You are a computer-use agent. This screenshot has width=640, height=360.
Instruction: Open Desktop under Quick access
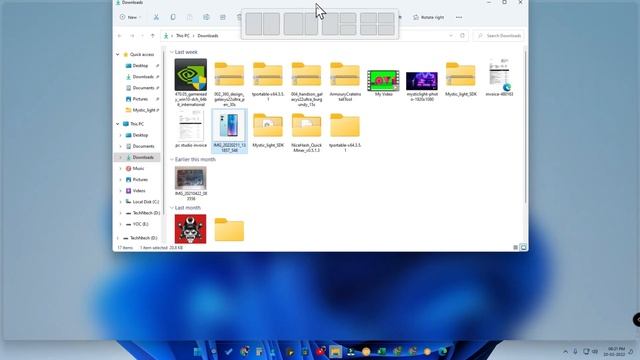pyautogui.click(x=140, y=66)
